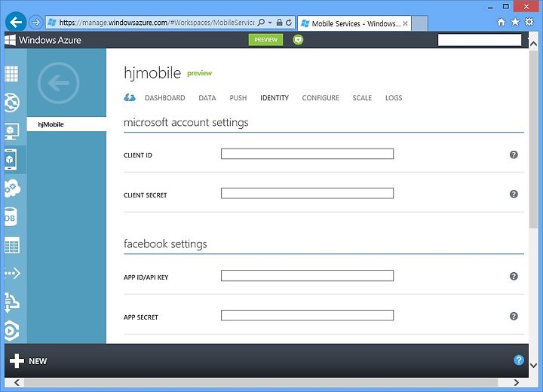Click help icon for CLIENT ID field
The height and width of the screenshot is (392, 543).
(x=514, y=155)
